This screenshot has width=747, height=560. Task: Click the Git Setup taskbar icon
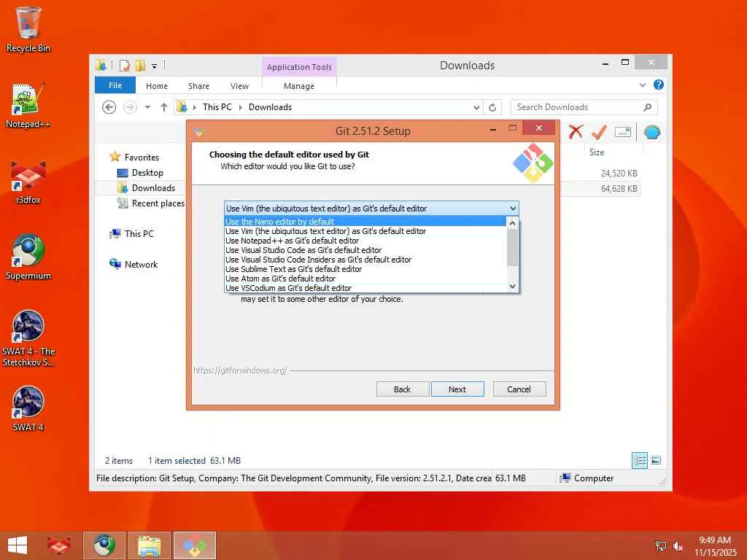click(x=194, y=545)
